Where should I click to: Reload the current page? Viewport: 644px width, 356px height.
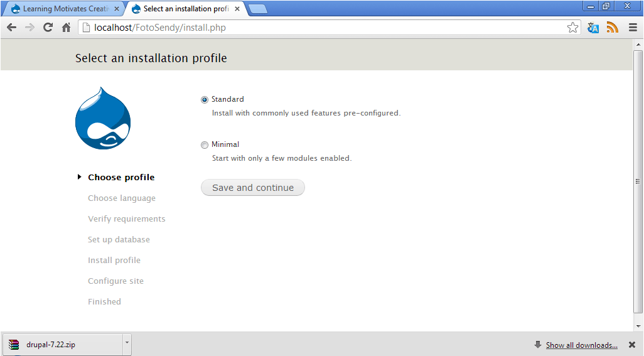(x=48, y=28)
